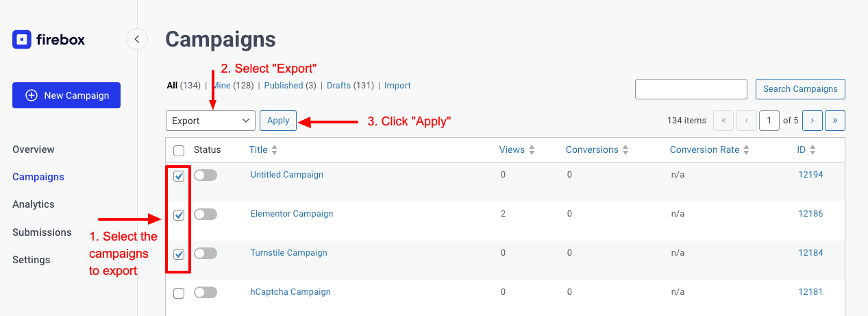Open the Export bulk actions dropdown
This screenshot has height=316, width=868.
[x=210, y=121]
